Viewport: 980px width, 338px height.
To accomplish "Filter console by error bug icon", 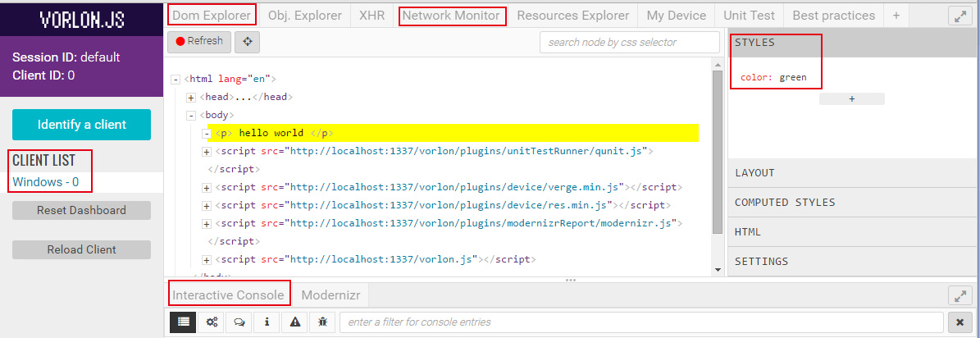I will tap(322, 322).
